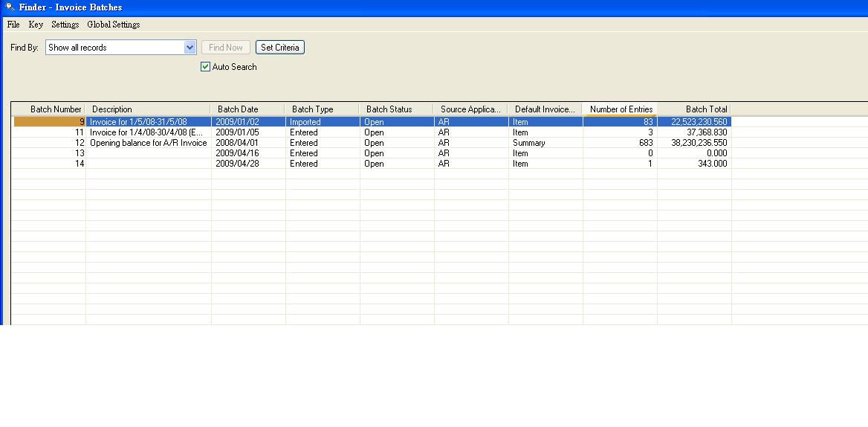Screen dimensions: 868x427
Task: Sort by Number of Entries header
Action: pyautogui.click(x=621, y=109)
